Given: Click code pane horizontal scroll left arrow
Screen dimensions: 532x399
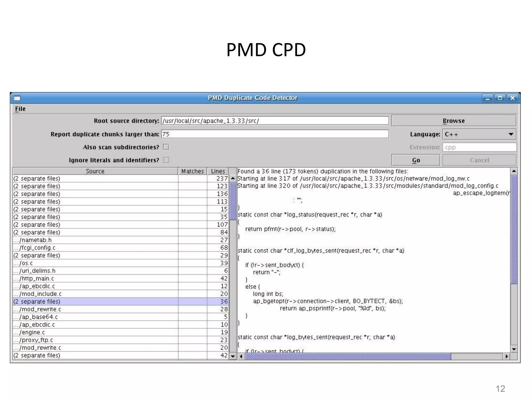Looking at the screenshot, I should (241, 356).
